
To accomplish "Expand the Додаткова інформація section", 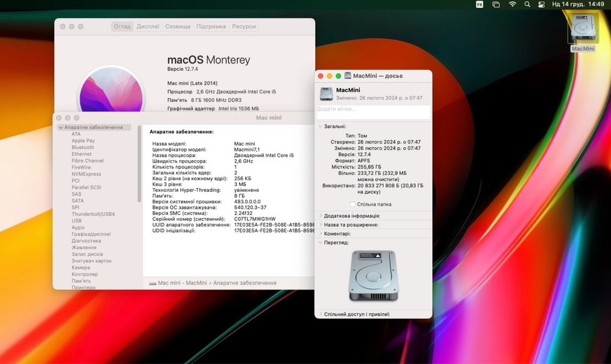I will (320, 216).
